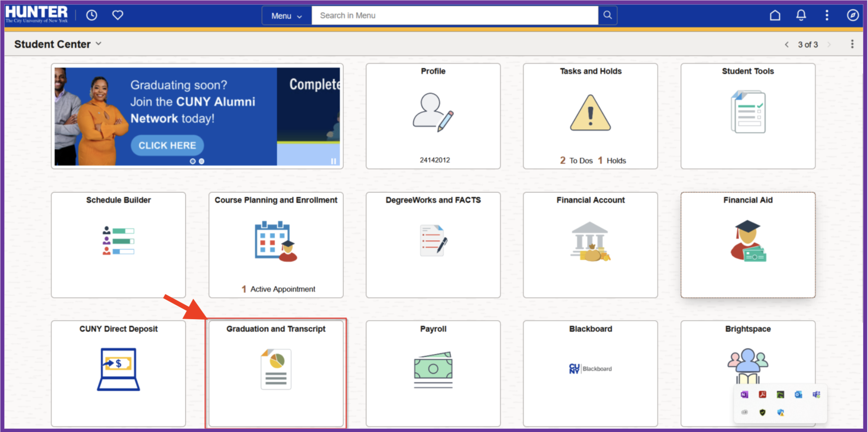Screen dimensions: 868x432
Task: Open Favorites heart icon in header
Action: click(x=118, y=15)
